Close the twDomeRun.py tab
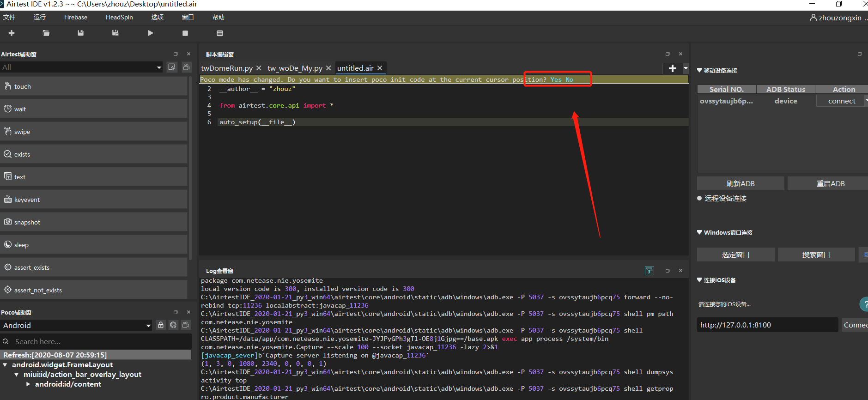Viewport: 868px width, 400px height. tap(259, 68)
